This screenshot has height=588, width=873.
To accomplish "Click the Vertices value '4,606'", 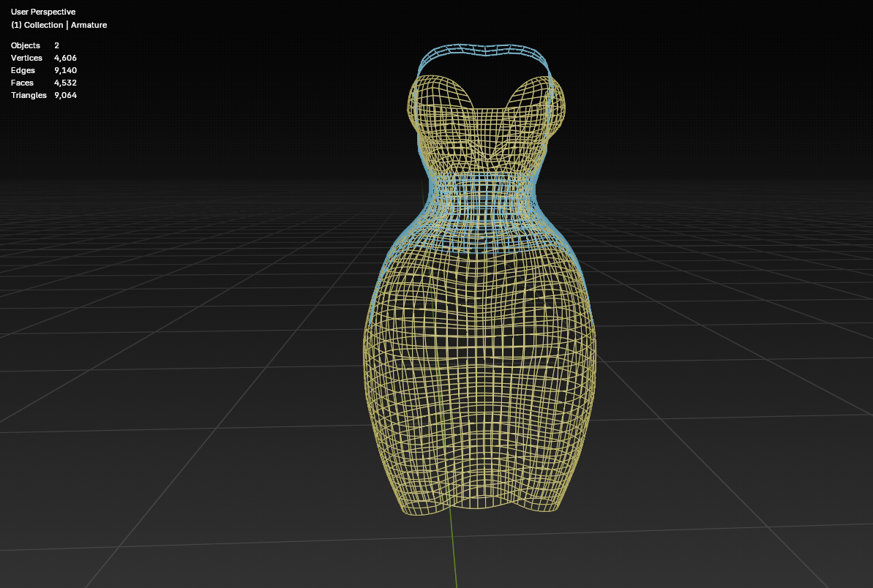I will click(65, 58).
